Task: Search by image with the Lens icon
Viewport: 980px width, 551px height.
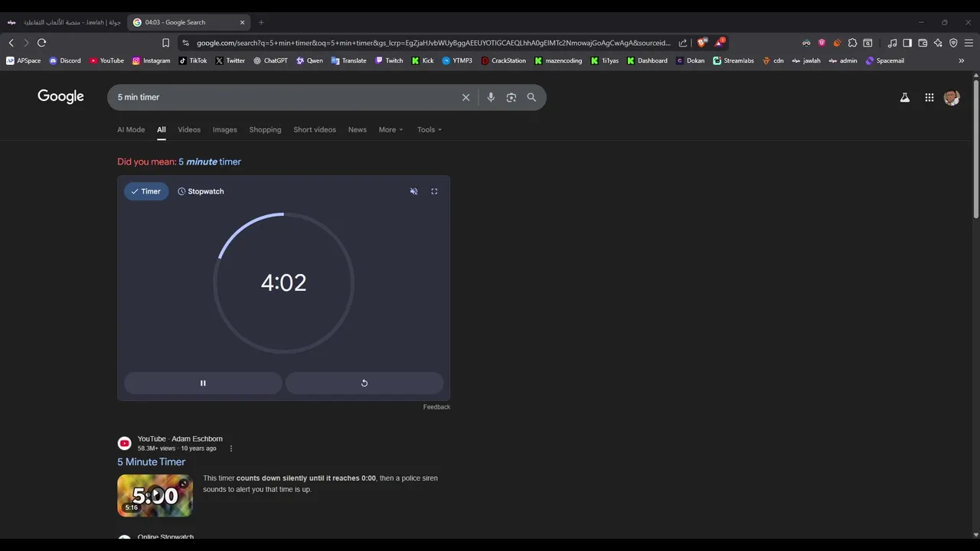Action: (511, 97)
